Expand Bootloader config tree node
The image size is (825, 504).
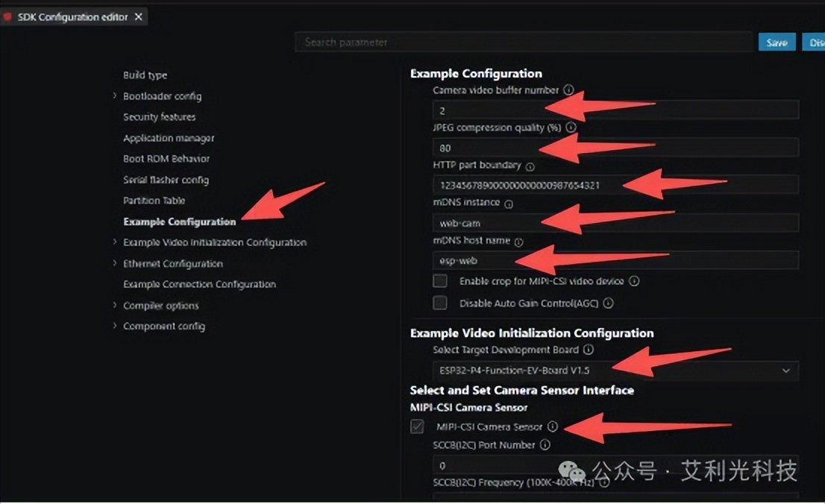pos(115,95)
